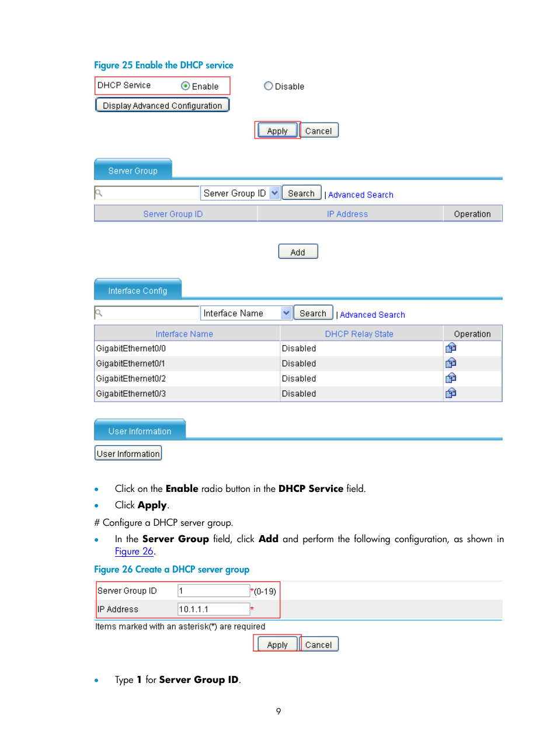
Task: Select the GigabitEthernet0/1 interface name cell
Action: [187, 363]
